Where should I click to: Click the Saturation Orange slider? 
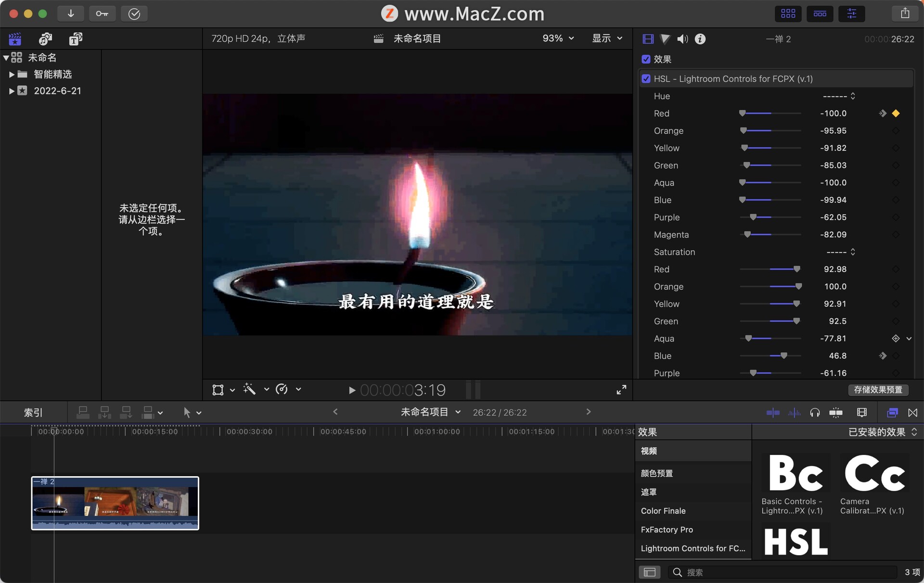click(770, 287)
